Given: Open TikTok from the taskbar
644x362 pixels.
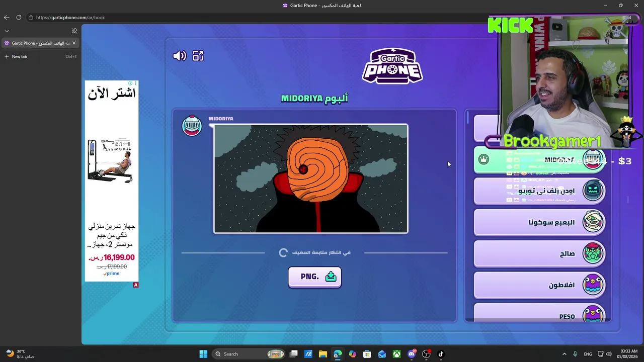Looking at the screenshot, I should point(441,354).
